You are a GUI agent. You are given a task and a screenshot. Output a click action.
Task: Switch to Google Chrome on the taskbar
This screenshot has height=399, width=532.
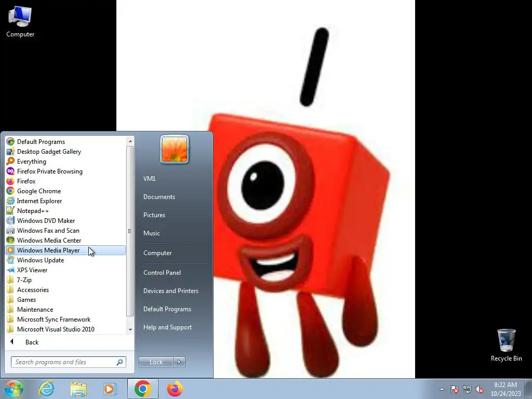142,389
